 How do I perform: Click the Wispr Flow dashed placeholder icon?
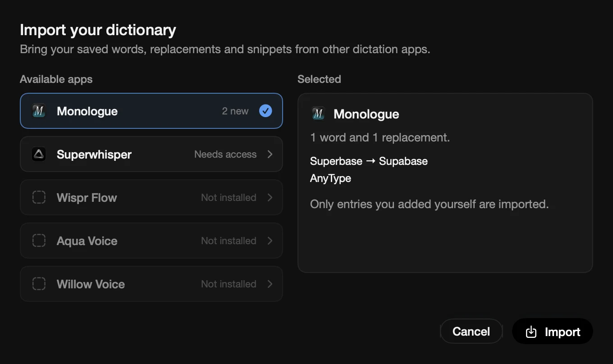pyautogui.click(x=39, y=197)
